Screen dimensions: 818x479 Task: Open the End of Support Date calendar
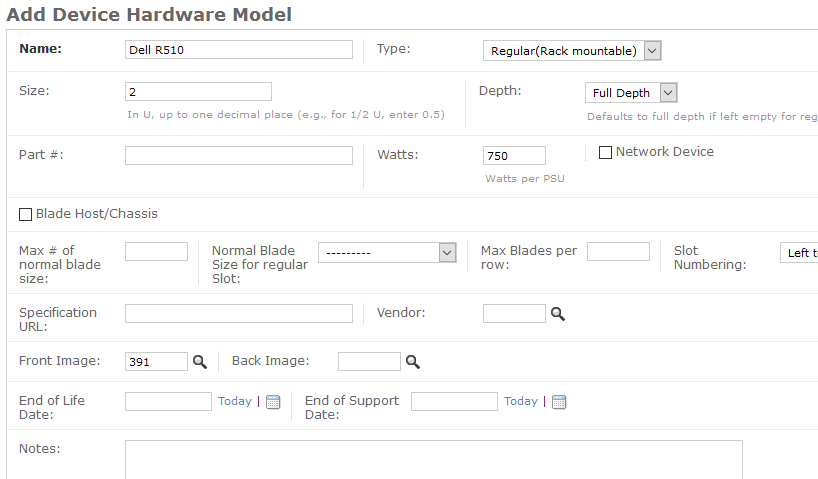tap(559, 402)
